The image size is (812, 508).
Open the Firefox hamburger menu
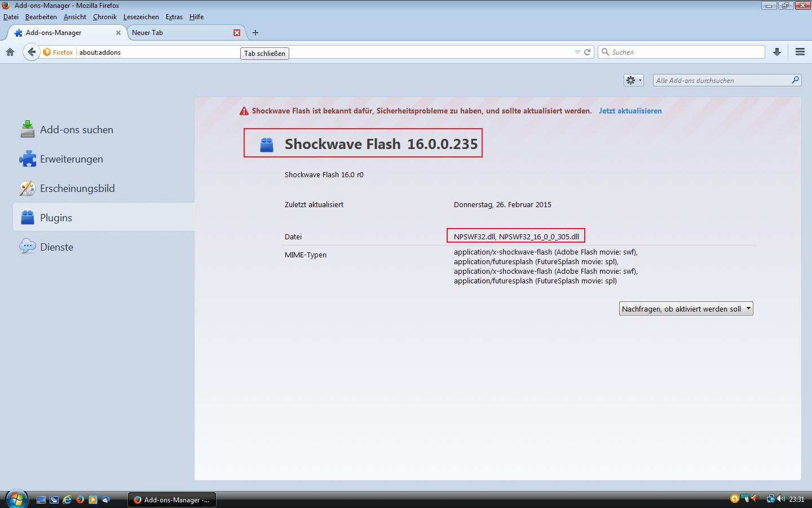[800, 52]
